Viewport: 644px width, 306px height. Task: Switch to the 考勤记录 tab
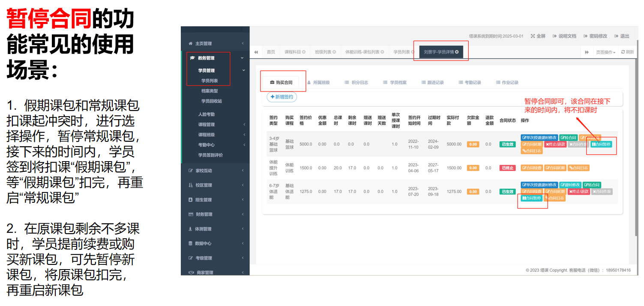(x=470, y=83)
